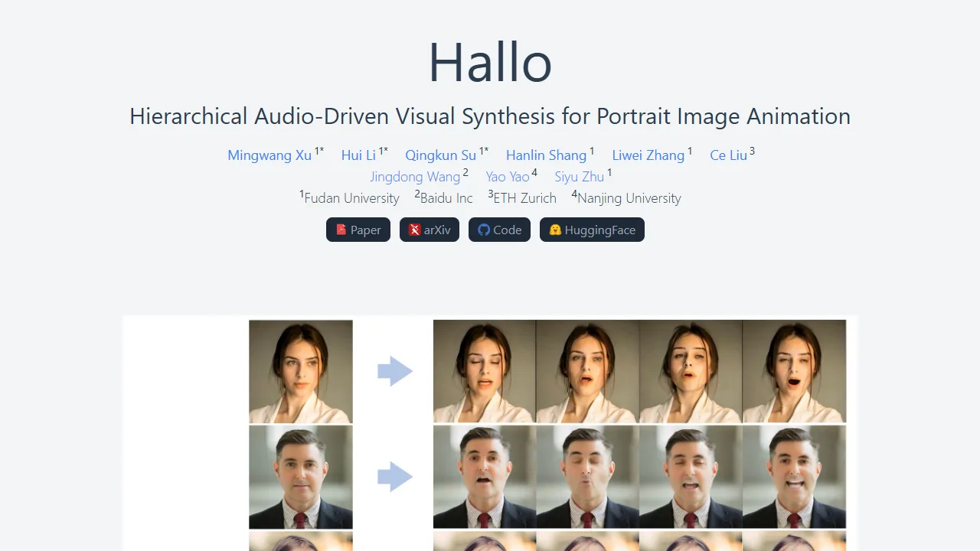Open Qingkun Su's author page

(440, 155)
